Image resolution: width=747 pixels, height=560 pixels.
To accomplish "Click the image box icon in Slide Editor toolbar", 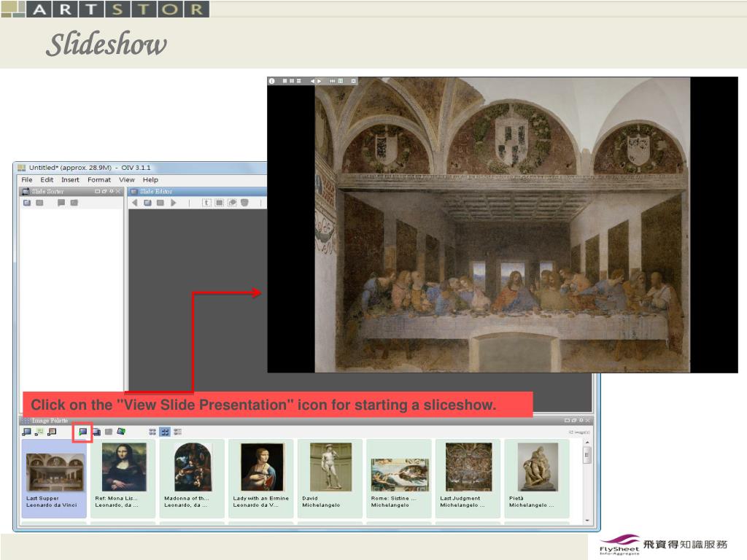I will 219,203.
